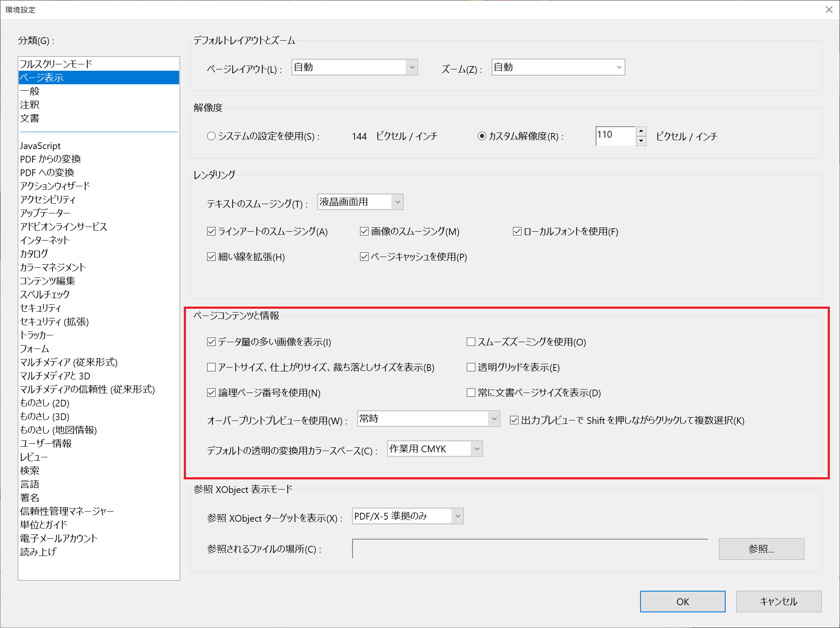Select the システムの設定を使用 radio button

coord(211,136)
